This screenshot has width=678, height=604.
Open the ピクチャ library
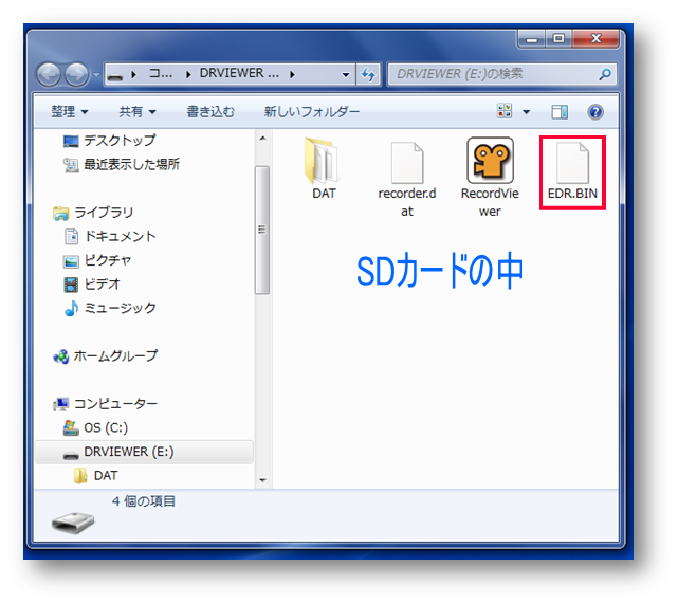pyautogui.click(x=97, y=260)
